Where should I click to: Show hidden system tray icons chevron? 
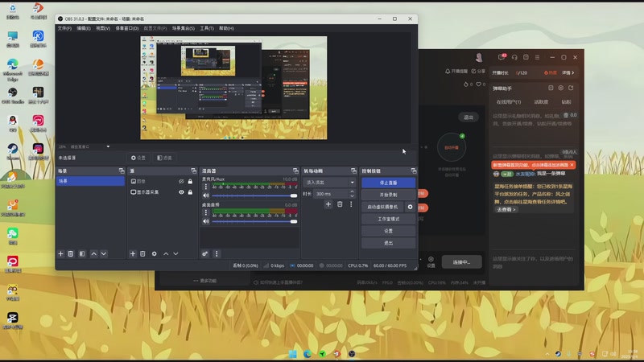547,354
